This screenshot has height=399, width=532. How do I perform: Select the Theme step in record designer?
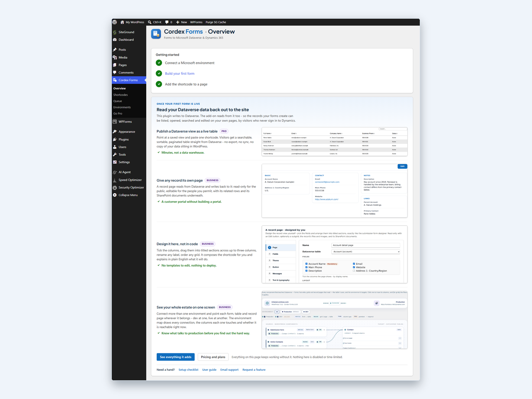[x=281, y=261]
